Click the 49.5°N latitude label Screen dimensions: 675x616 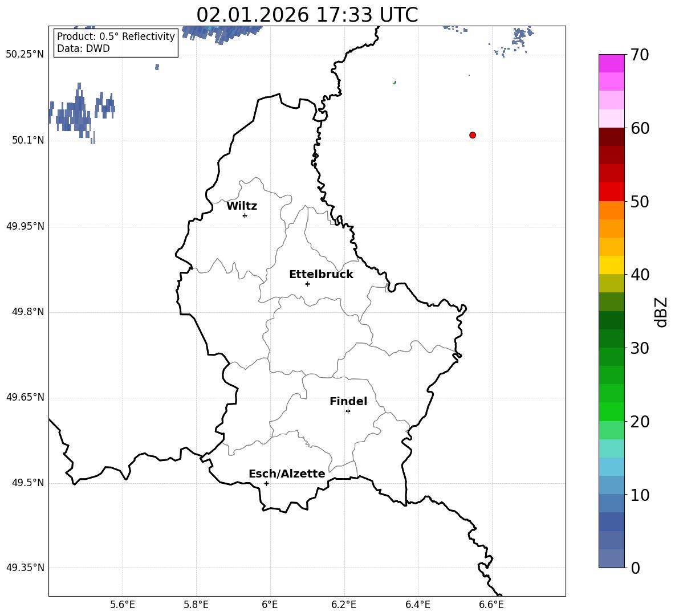point(28,483)
